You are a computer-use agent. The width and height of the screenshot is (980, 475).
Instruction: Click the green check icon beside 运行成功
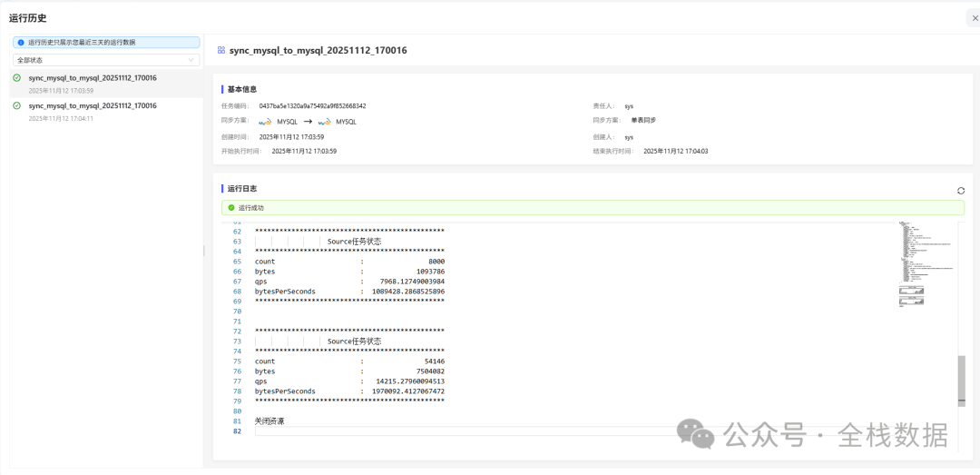coord(231,208)
